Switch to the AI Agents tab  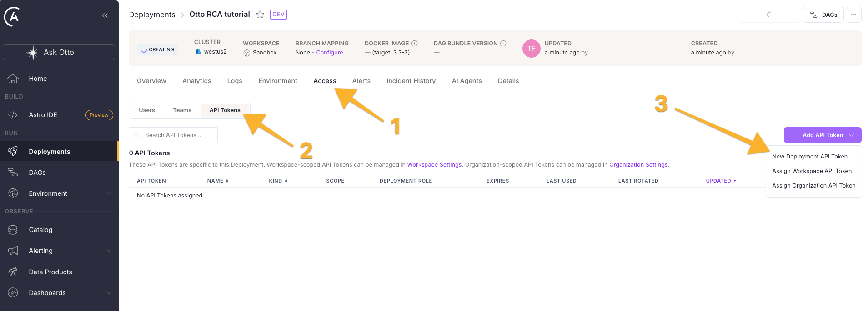point(467,81)
